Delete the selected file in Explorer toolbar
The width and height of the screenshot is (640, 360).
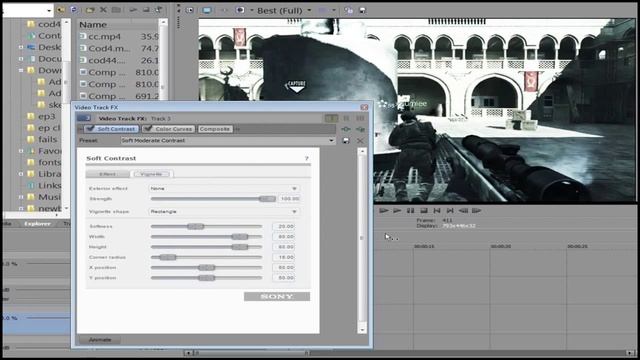[x=103, y=10]
